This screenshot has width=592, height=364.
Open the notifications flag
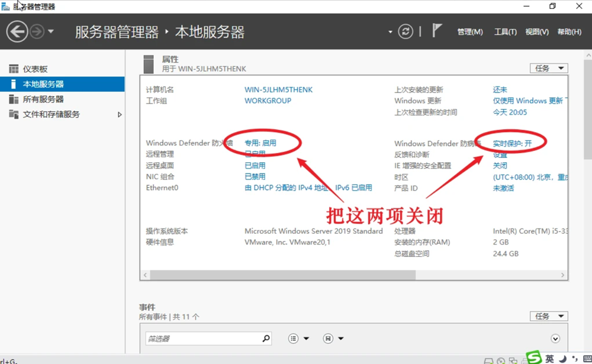[437, 31]
